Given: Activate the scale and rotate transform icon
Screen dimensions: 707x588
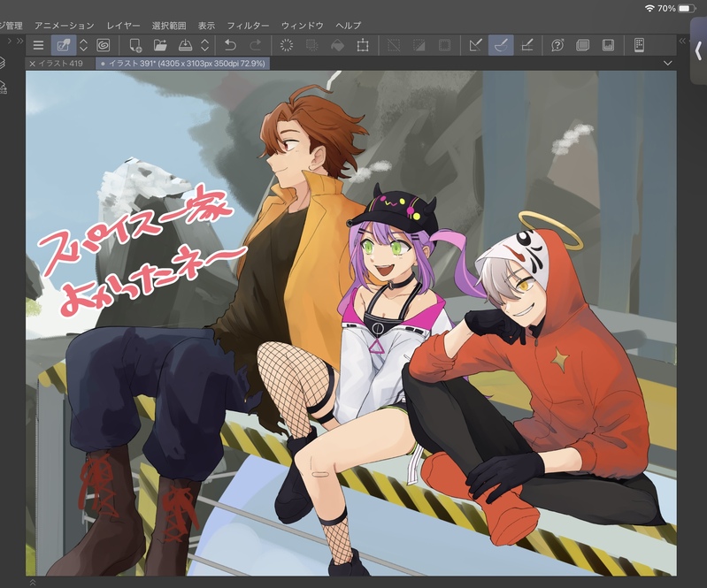Looking at the screenshot, I should tap(363, 45).
